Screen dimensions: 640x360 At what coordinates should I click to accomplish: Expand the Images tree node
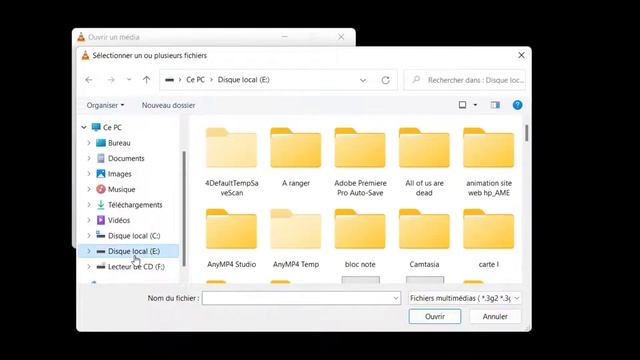click(89, 174)
